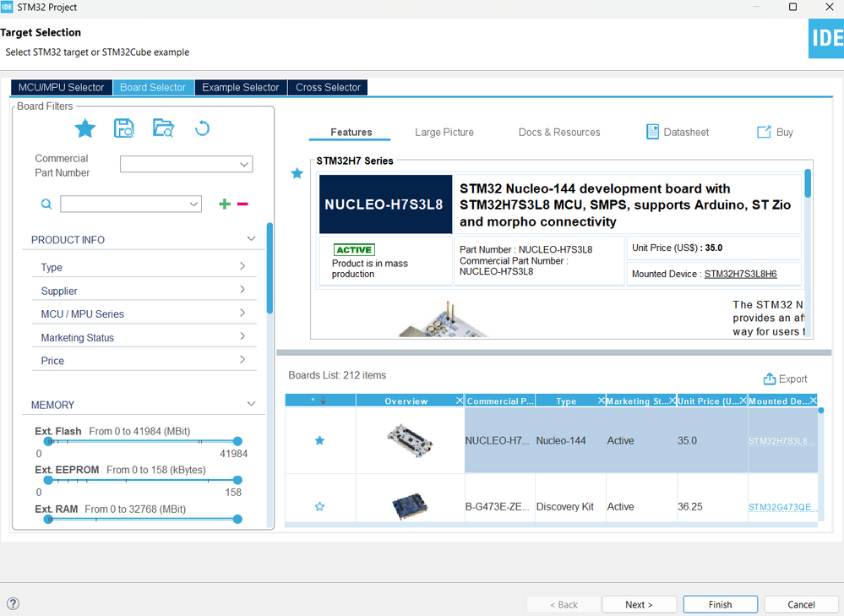Click the B-G473E-ZEST1S board thumbnail

[x=410, y=506]
